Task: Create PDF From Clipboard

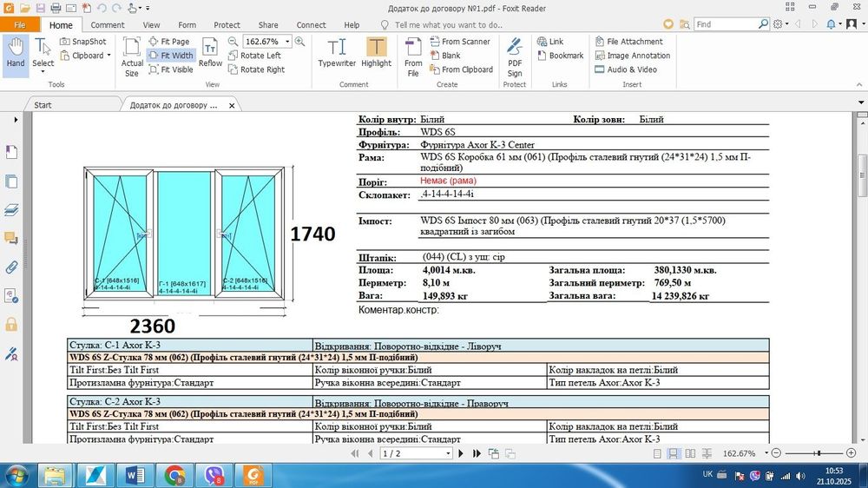Action: (x=461, y=69)
